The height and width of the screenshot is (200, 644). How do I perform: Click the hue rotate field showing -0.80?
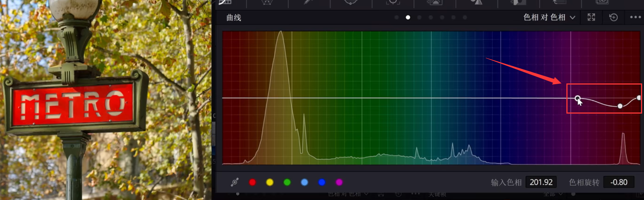619,182
